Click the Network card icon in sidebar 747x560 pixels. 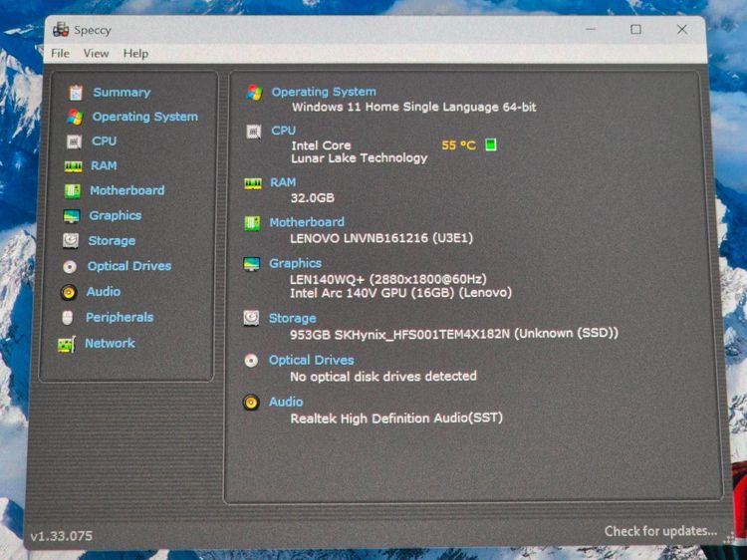tap(66, 344)
